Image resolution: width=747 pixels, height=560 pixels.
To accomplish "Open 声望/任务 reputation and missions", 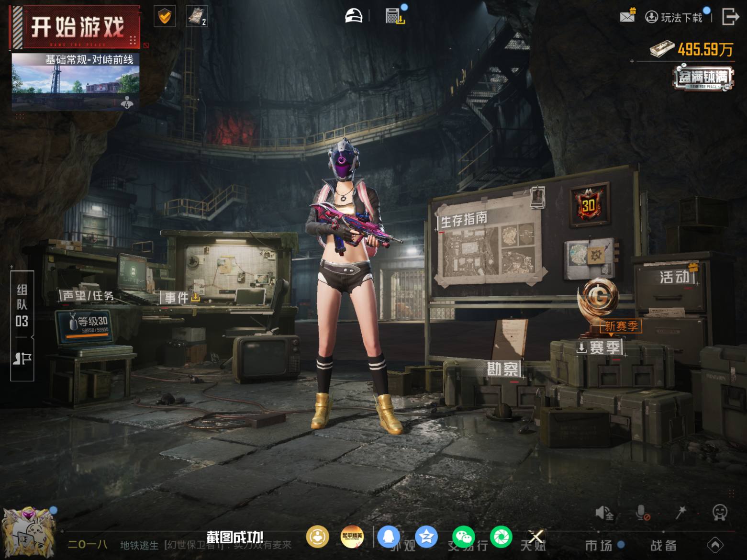I will pyautogui.click(x=88, y=296).
